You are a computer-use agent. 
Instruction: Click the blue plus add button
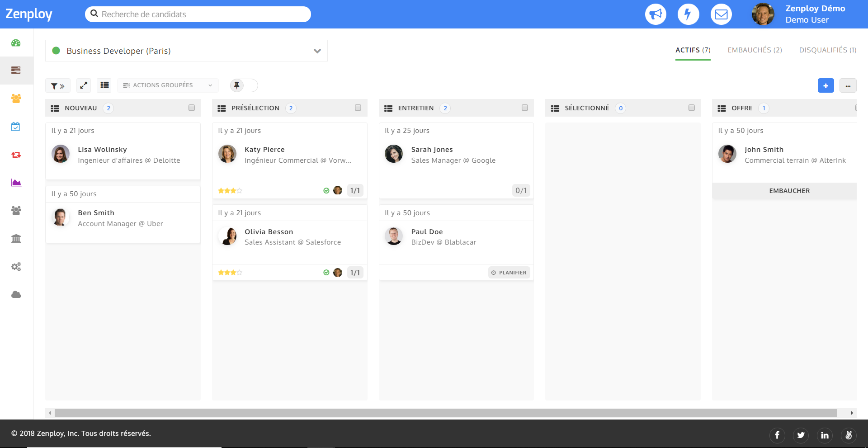pyautogui.click(x=826, y=85)
